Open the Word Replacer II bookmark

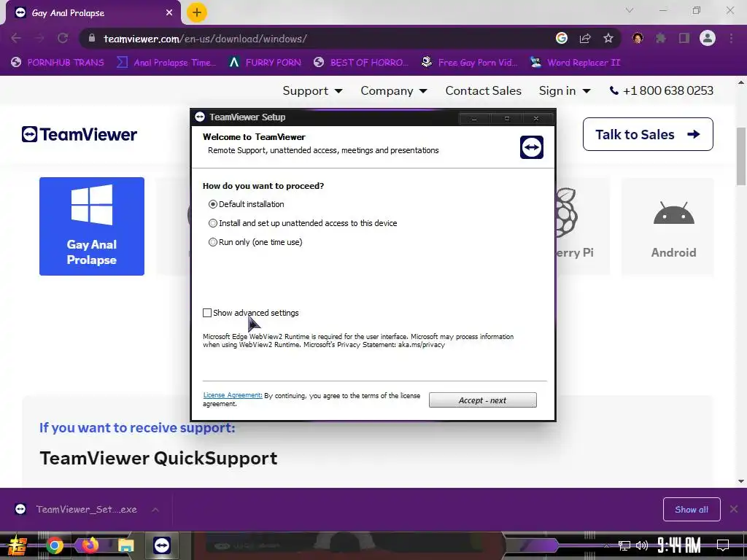575,63
